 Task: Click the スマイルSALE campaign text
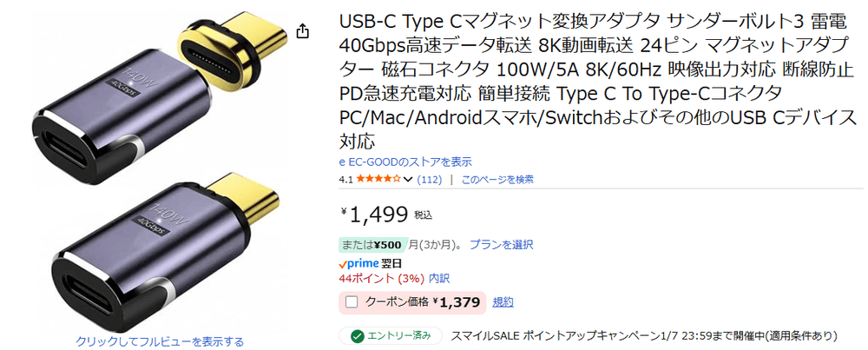coord(644,336)
